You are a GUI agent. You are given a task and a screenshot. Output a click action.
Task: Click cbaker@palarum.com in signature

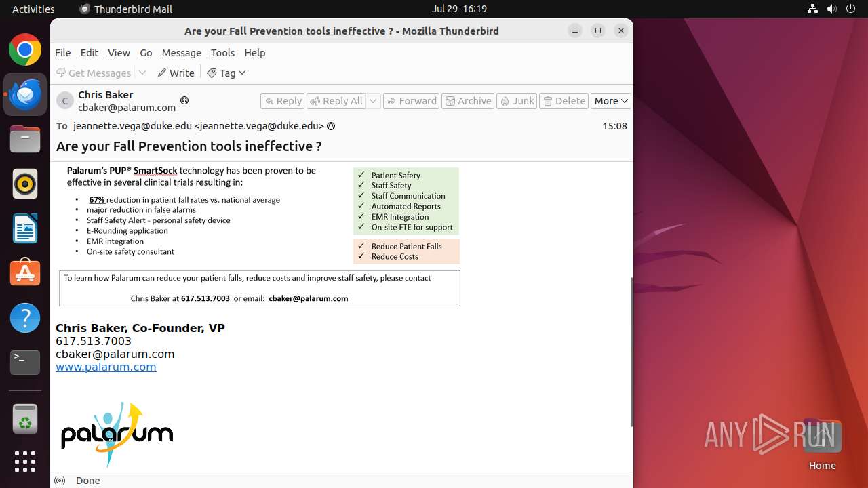point(115,354)
